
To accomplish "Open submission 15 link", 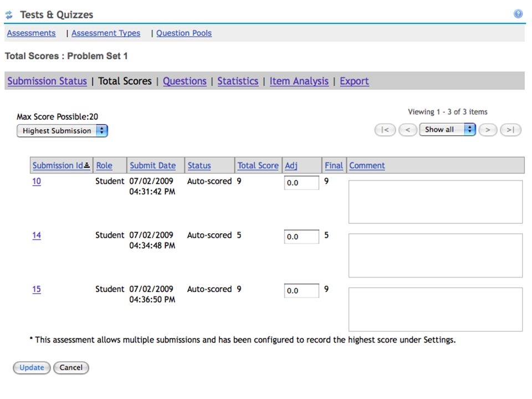I will click(37, 289).
